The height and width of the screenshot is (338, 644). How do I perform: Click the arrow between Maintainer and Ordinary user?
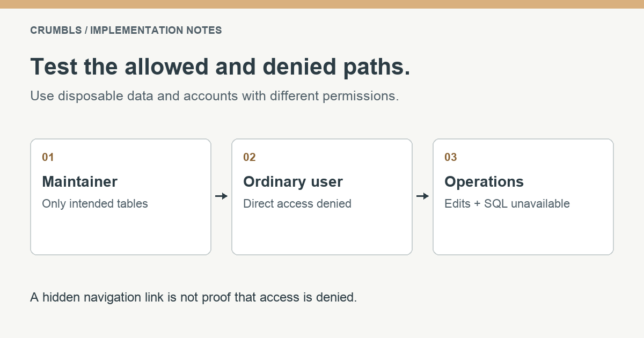click(221, 196)
